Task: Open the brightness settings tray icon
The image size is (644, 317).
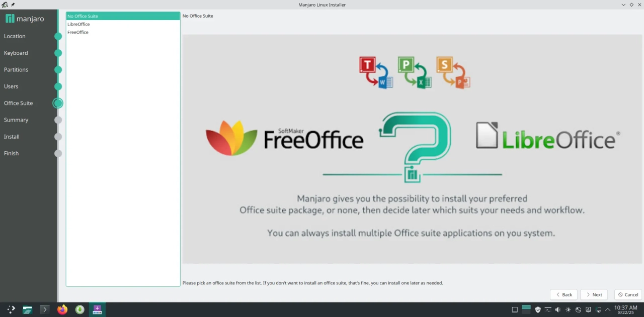Action: (568, 309)
